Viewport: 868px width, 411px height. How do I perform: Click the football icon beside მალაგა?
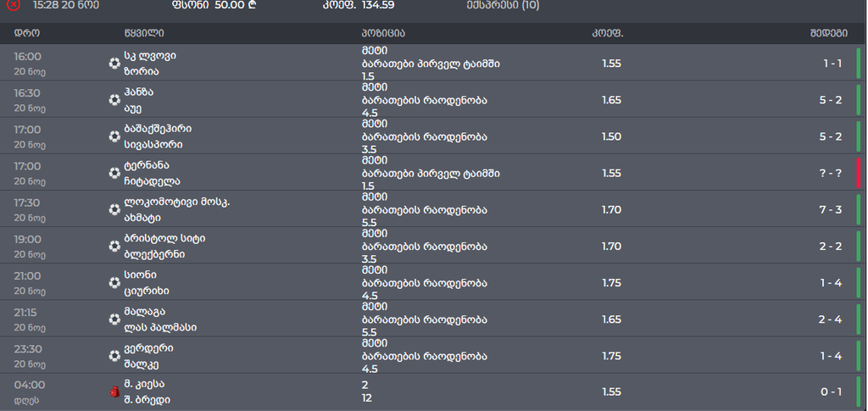[114, 319]
